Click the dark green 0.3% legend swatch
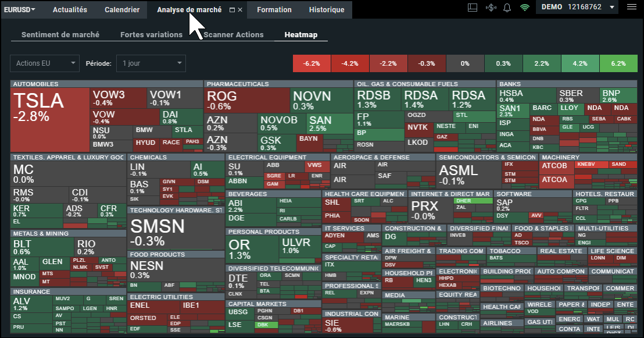The height and width of the screenshot is (338, 644). [503, 63]
